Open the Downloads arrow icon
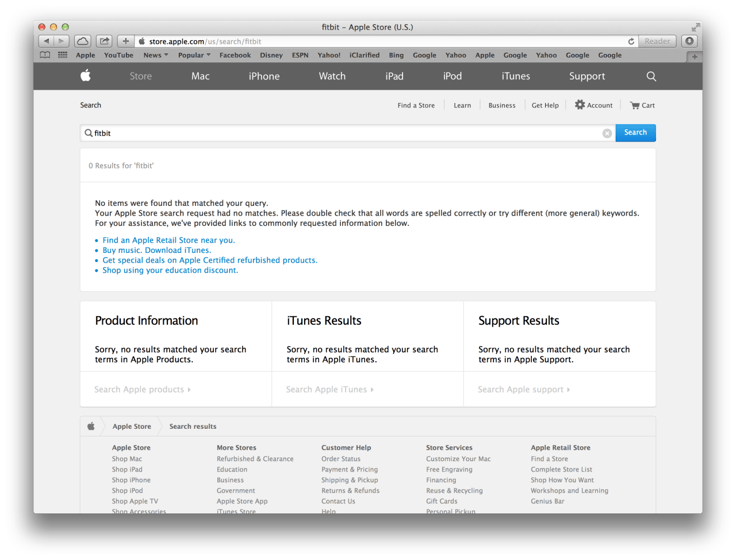Viewport: 736px width, 560px height. pyautogui.click(x=689, y=41)
